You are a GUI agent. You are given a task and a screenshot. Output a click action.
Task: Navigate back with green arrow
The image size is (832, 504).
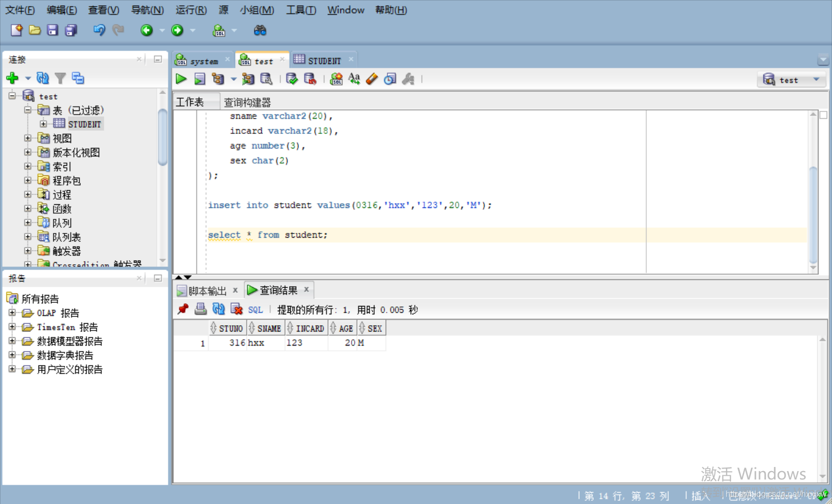[x=146, y=30]
